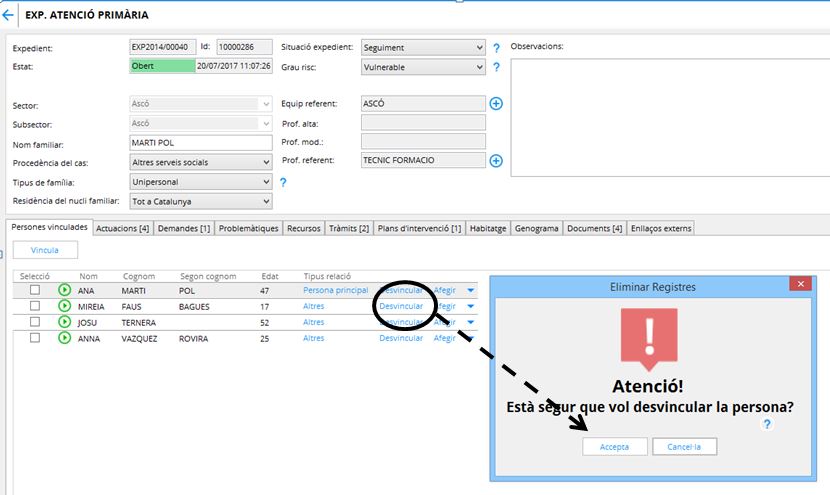Click the help icon next to Tipus de família
Screen dimensions: 830x495
[x=283, y=183]
